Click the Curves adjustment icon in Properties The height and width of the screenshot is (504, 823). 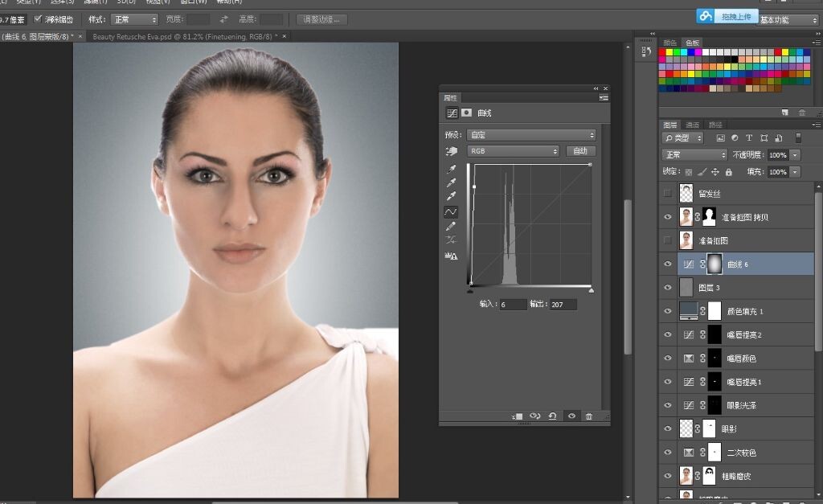click(x=452, y=113)
